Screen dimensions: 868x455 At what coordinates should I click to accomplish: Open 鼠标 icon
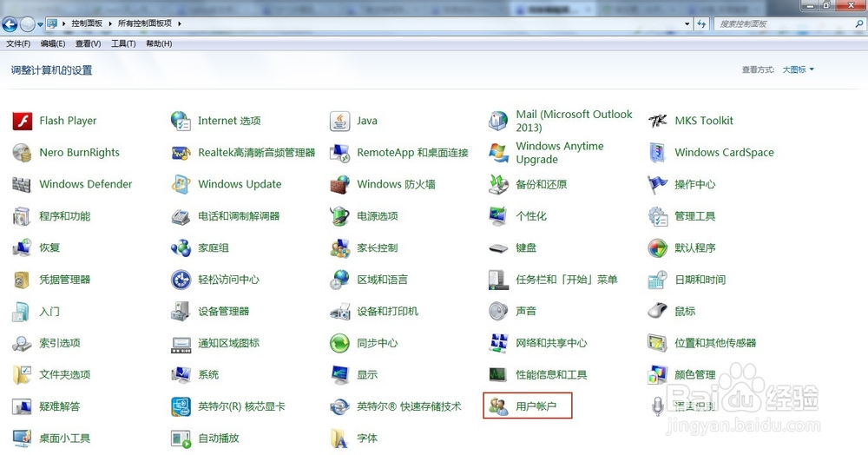658,312
